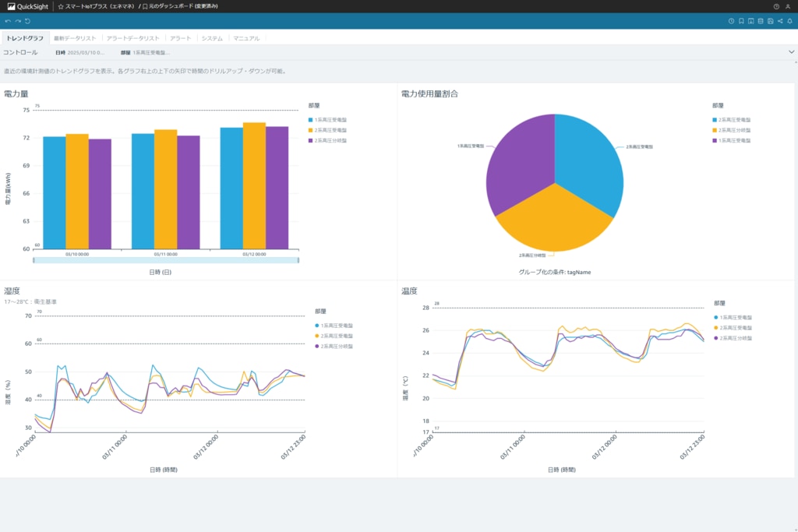Open the schedule clock icon
The width and height of the screenshot is (798, 532).
(x=731, y=21)
